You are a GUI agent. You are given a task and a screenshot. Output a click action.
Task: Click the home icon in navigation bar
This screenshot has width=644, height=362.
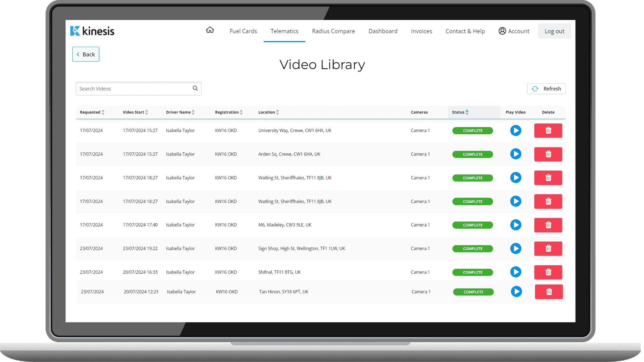(x=210, y=30)
